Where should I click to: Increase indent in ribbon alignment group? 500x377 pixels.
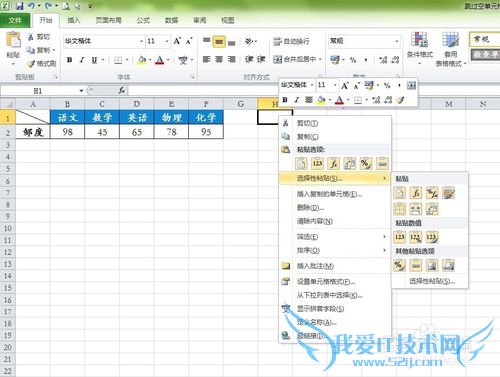pos(261,59)
